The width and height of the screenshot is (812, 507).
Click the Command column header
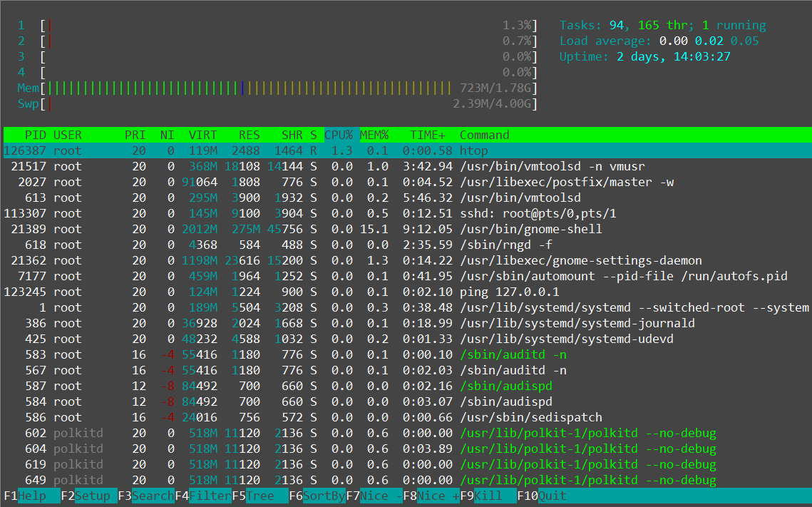pyautogui.click(x=485, y=135)
